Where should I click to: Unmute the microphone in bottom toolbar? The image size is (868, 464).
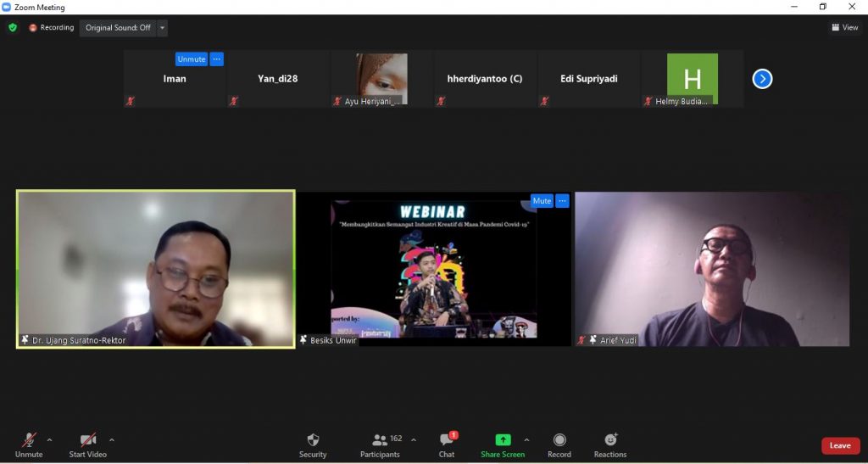(x=29, y=440)
